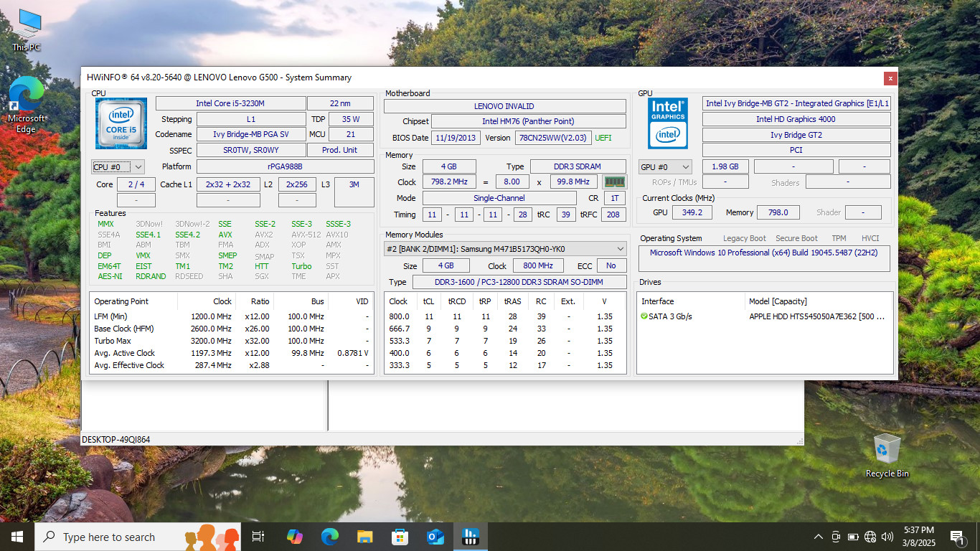Click the green SATA drive status icon
This screenshot has height=551, width=980.
[x=644, y=316]
